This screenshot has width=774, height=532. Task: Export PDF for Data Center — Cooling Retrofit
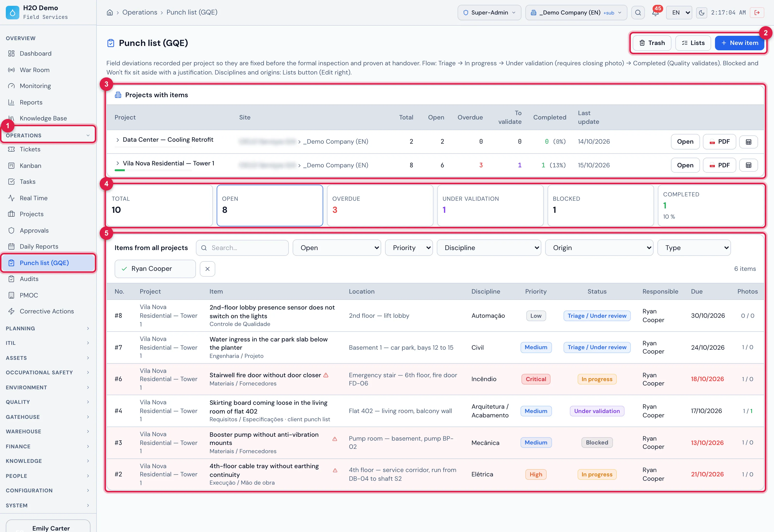point(719,142)
